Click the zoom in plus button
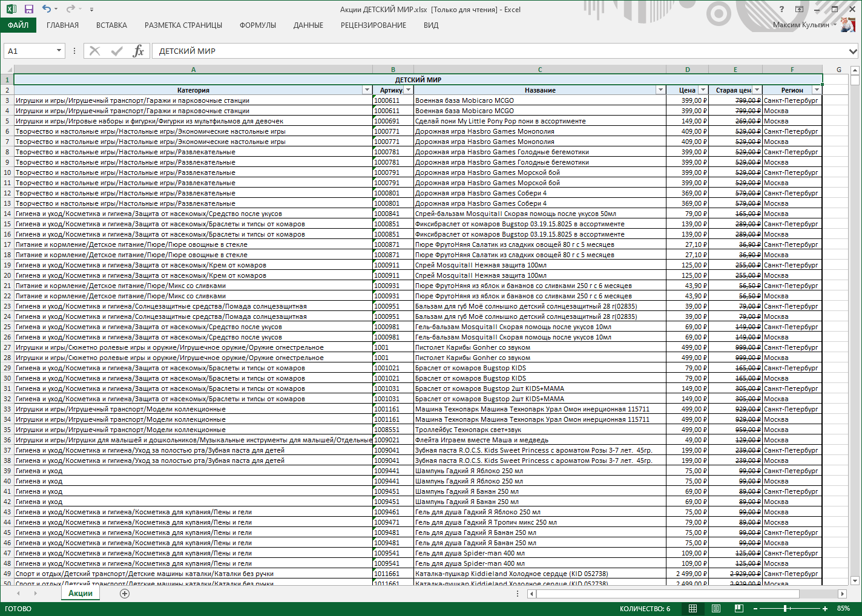Viewport: 862px width, 616px height. pos(825,608)
